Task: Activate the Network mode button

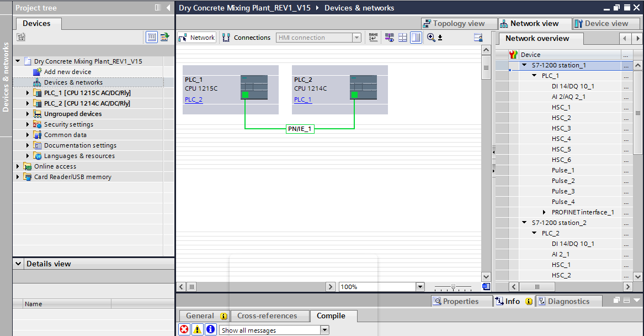Action: (197, 38)
